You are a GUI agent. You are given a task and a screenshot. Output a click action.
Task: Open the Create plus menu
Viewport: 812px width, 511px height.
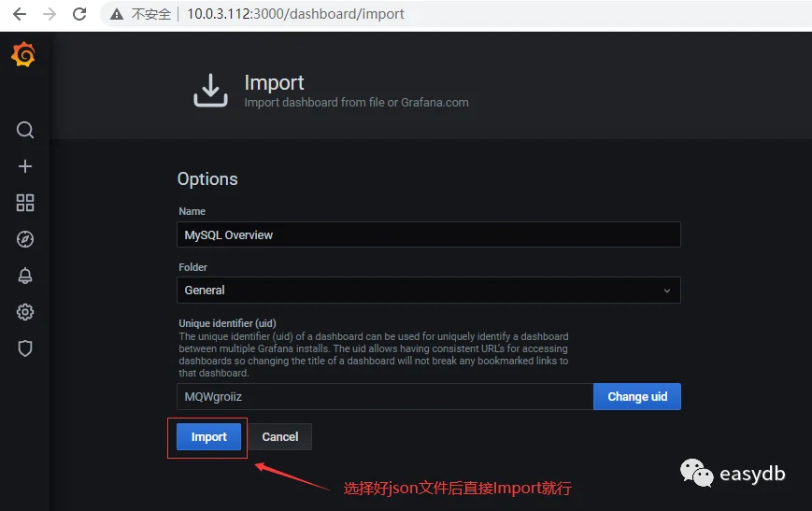point(25,166)
